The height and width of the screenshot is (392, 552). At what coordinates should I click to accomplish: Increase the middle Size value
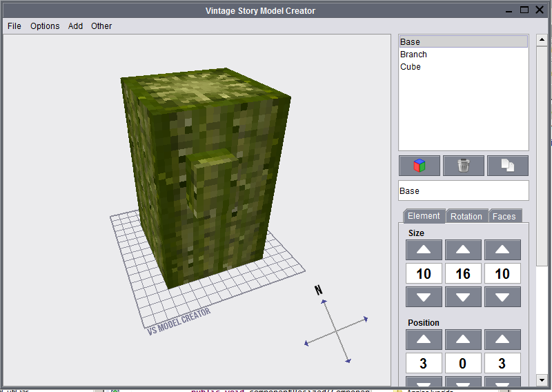pos(463,250)
